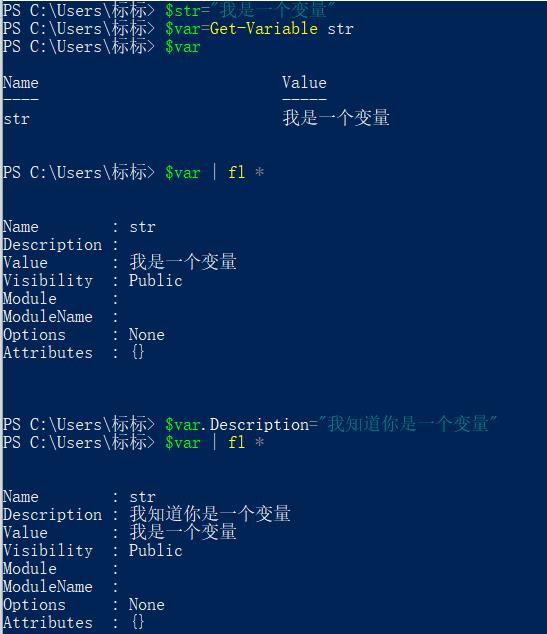Click the Get-Variable command text

coord(264,29)
